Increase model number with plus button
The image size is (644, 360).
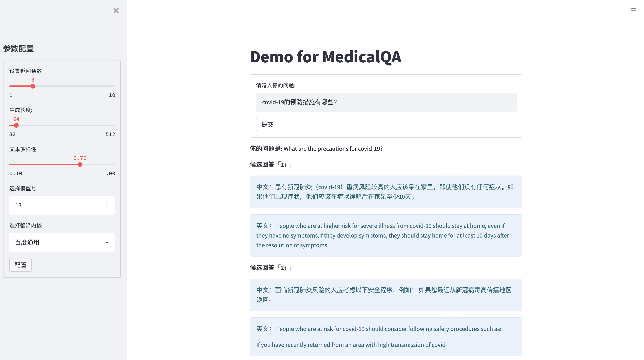[107, 205]
